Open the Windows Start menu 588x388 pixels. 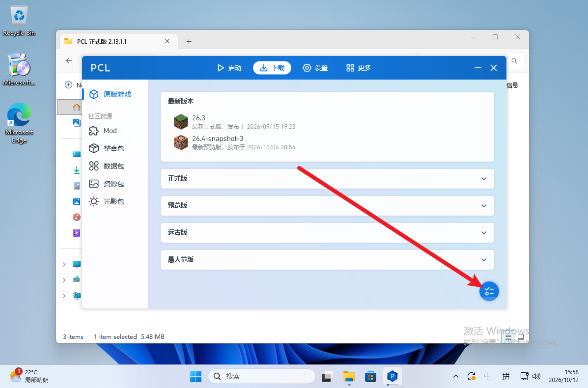pos(196,376)
